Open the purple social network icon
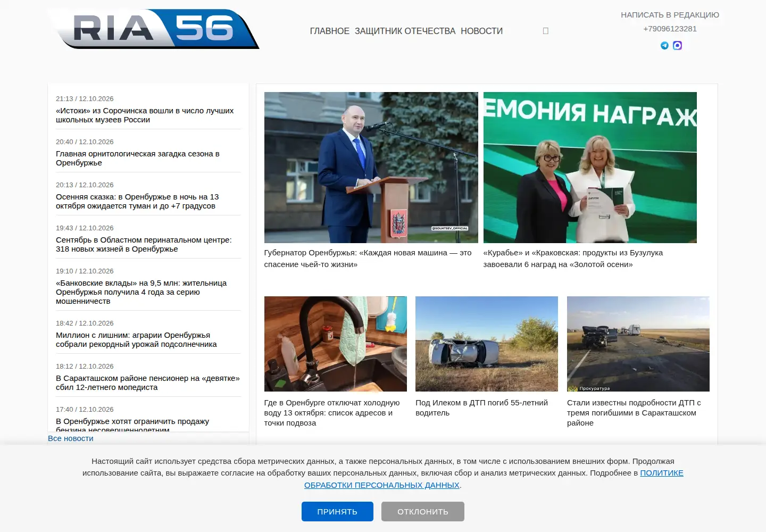 coord(677,46)
